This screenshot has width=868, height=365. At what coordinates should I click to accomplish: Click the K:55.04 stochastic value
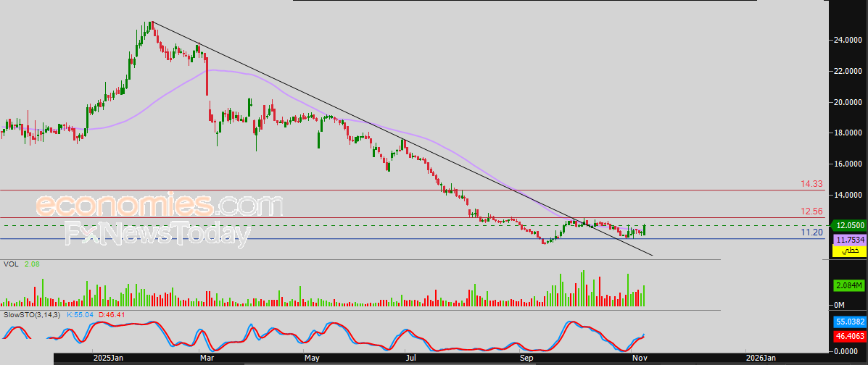point(80,315)
